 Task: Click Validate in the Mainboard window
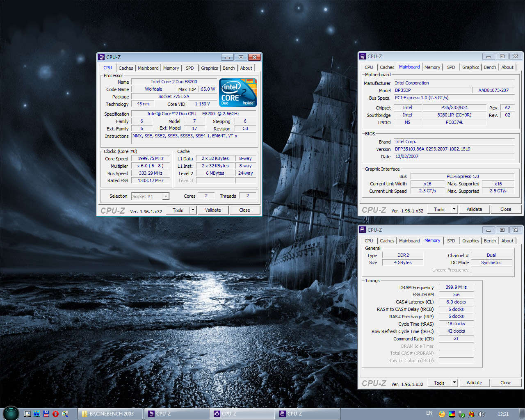(474, 209)
